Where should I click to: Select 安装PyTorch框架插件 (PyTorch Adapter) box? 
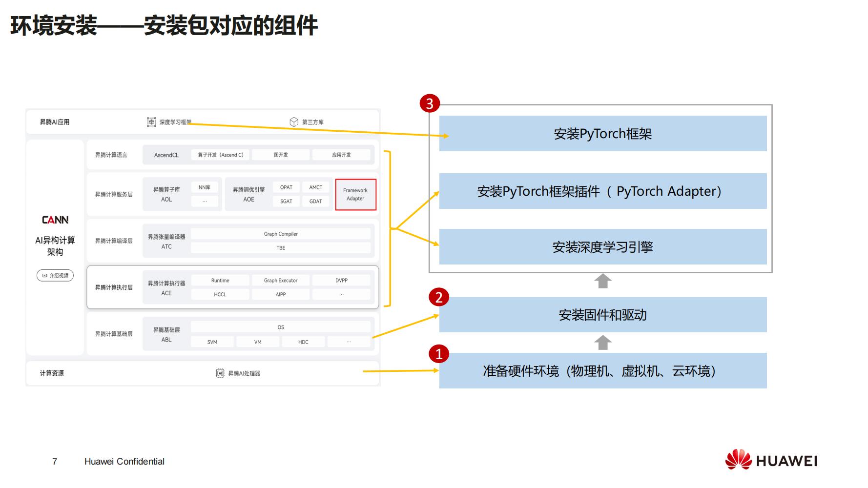603,191
